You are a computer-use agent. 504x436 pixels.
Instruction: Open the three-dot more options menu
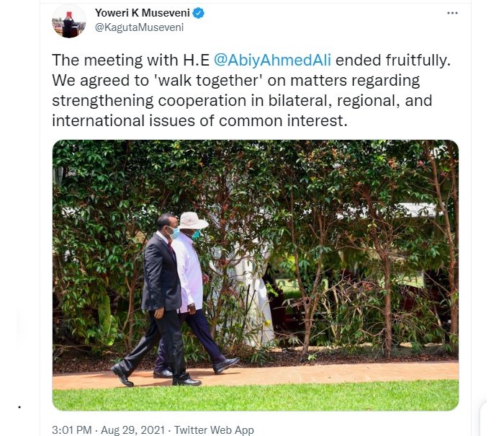point(452,13)
